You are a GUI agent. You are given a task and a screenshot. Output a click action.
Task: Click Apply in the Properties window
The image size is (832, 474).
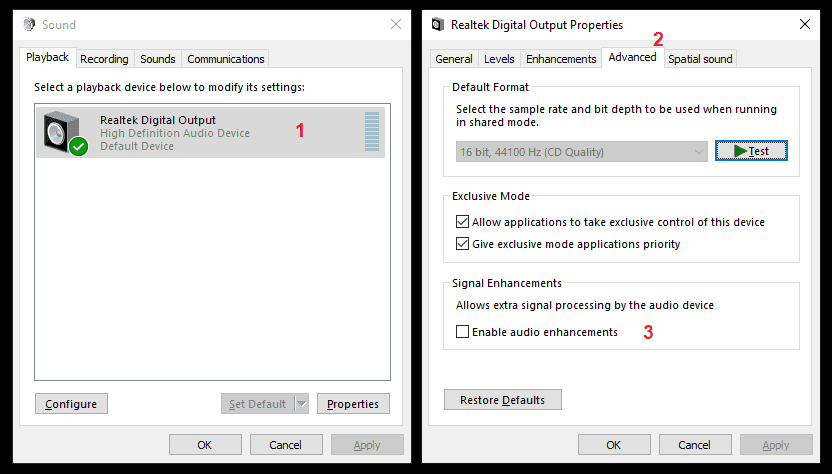click(x=776, y=445)
